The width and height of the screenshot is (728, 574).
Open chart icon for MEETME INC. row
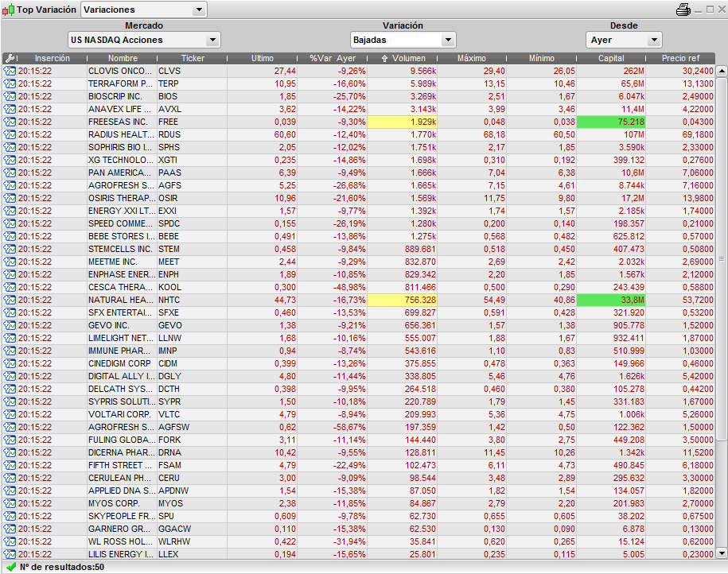[x=10, y=262]
